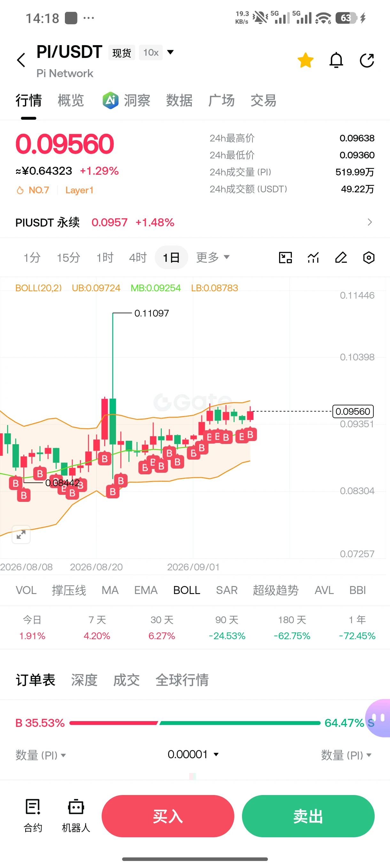
Task: Toggle SAR indicator
Action: click(x=227, y=590)
